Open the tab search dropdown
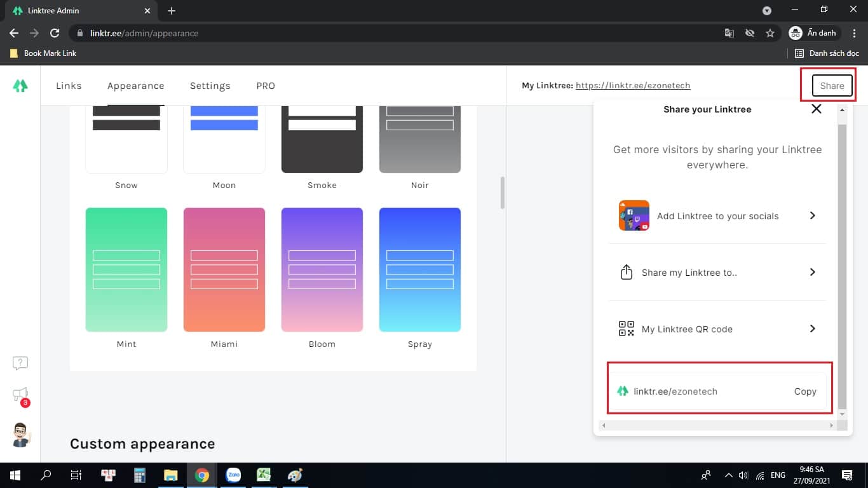The height and width of the screenshot is (488, 868). [x=767, y=11]
